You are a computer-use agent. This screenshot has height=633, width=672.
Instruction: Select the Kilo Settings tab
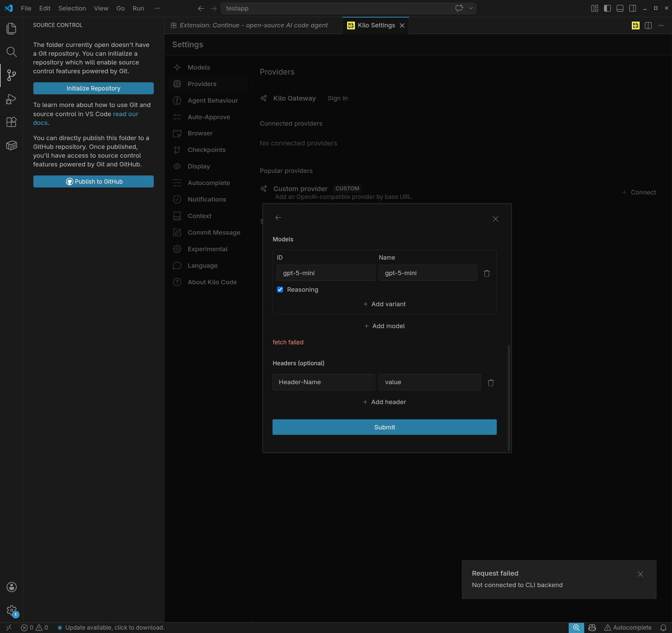(x=376, y=25)
